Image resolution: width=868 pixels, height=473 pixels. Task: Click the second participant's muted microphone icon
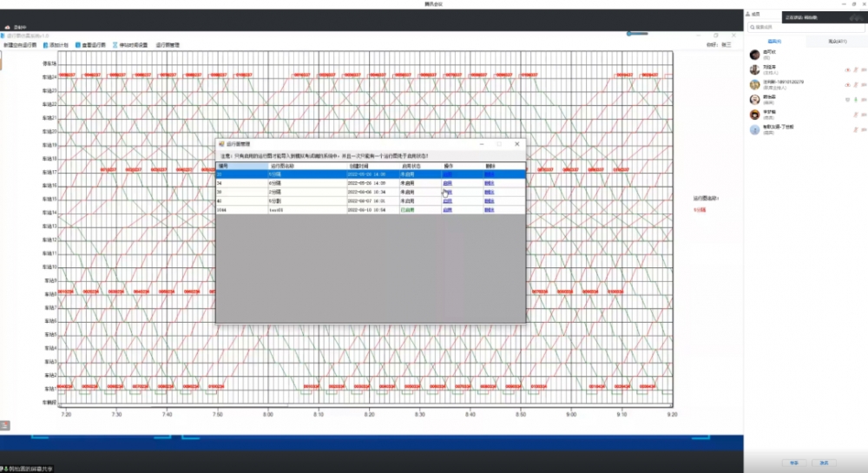click(855, 70)
